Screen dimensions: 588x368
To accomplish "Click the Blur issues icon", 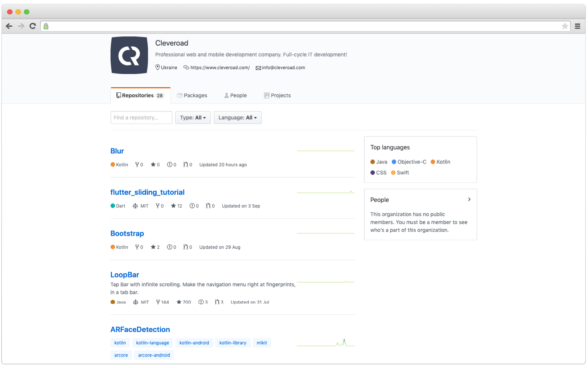I will [169, 164].
